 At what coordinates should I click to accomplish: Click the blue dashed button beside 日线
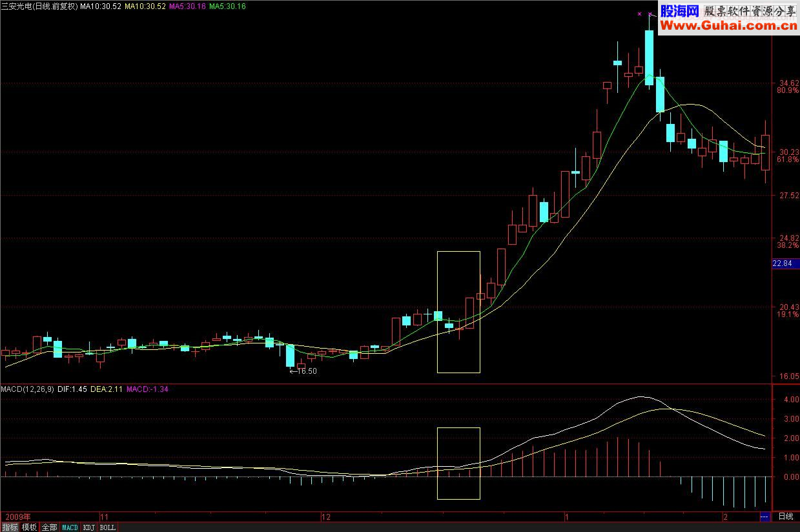(x=765, y=517)
